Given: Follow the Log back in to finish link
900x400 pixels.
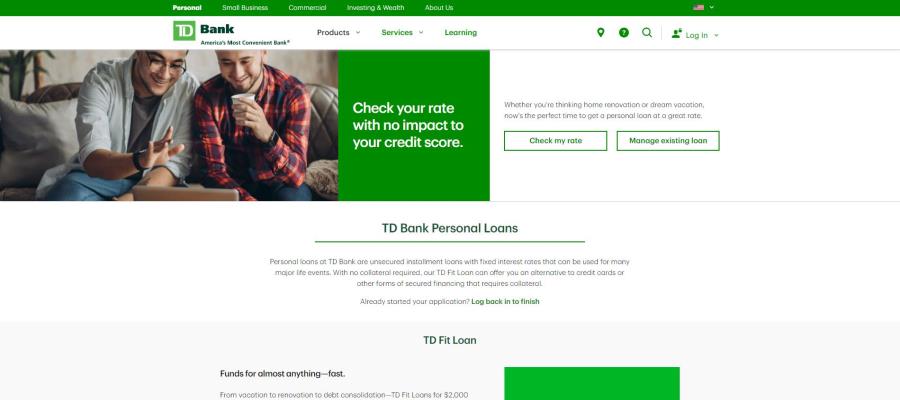Looking at the screenshot, I should coord(505,301).
